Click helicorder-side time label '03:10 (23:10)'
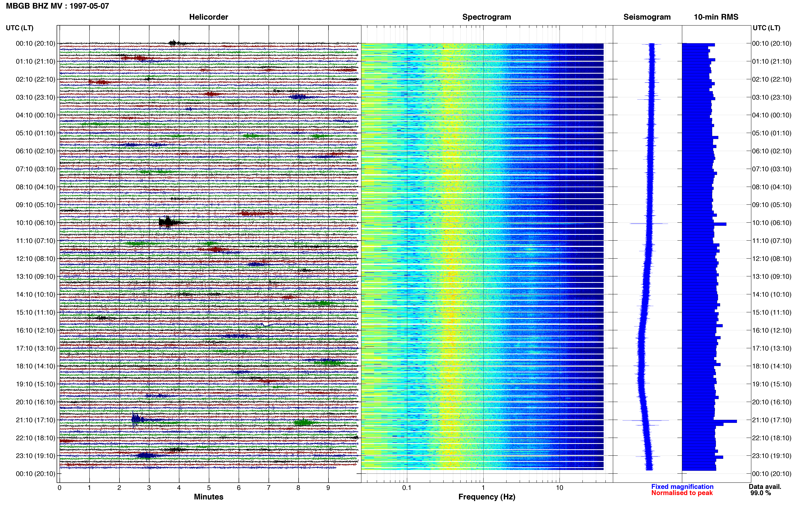The height and width of the screenshot is (508, 812). [35, 97]
